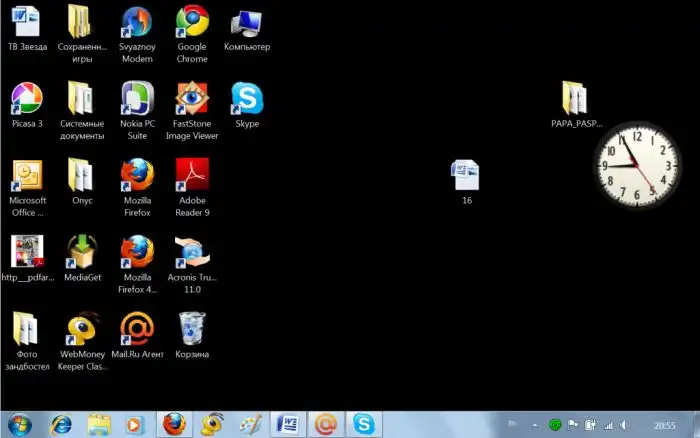
Task: Click the Firefox taskbar button
Action: [174, 424]
